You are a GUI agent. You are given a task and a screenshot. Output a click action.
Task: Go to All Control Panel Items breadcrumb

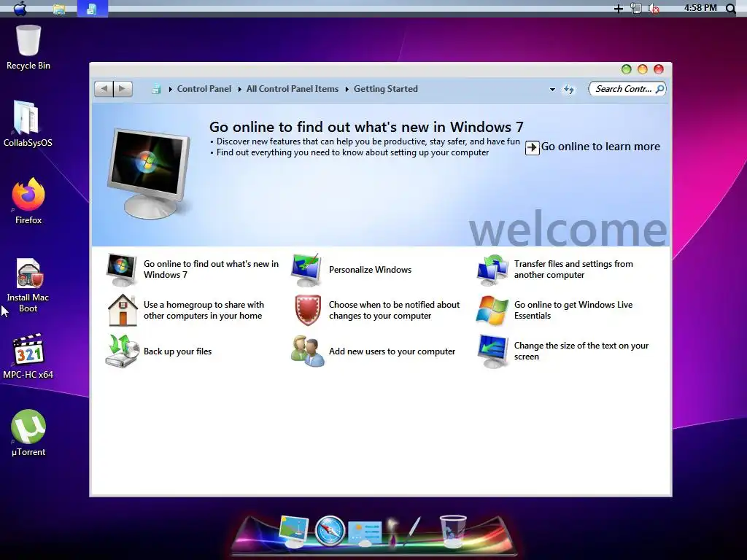tap(293, 89)
